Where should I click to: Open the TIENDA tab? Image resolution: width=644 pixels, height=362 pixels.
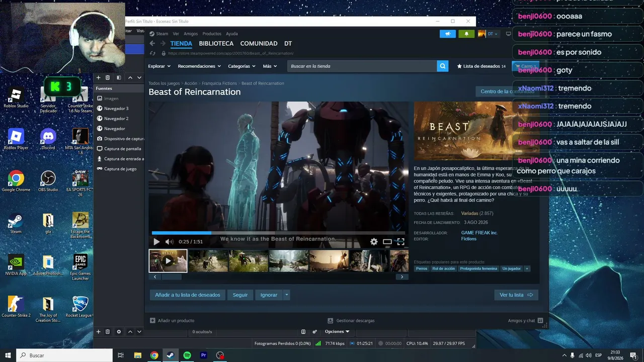coord(181,44)
